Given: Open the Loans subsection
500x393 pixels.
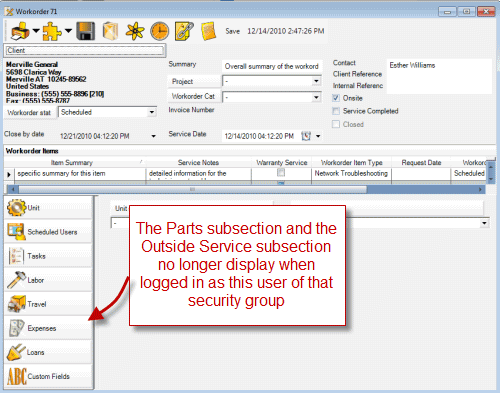Looking at the screenshot, I should pyautogui.click(x=48, y=352).
